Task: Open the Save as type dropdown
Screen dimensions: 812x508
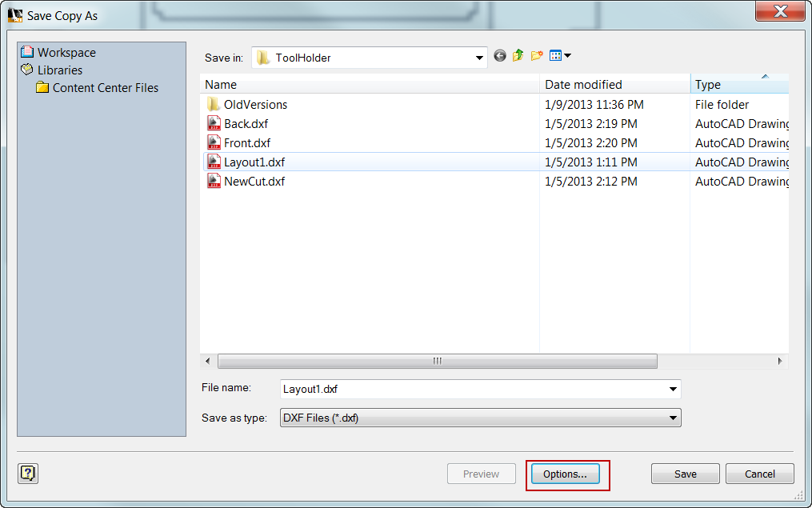Action: [672, 418]
